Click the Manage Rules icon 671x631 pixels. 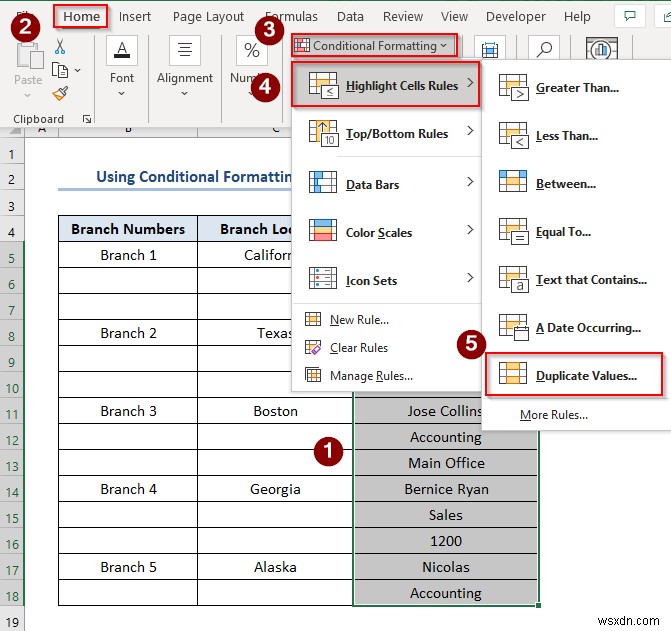coord(313,375)
